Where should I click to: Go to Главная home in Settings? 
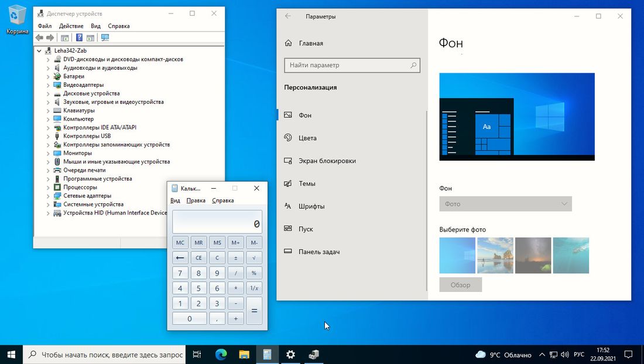(x=304, y=43)
